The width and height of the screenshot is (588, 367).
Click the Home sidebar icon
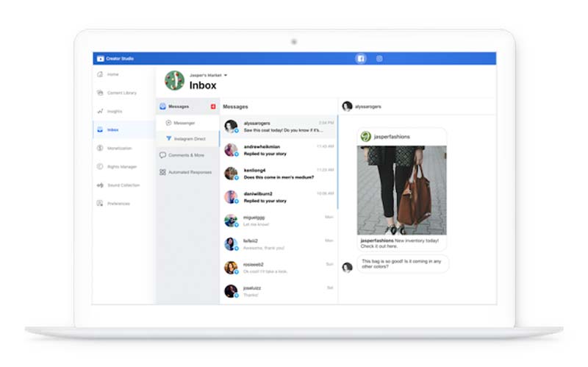tap(100, 74)
